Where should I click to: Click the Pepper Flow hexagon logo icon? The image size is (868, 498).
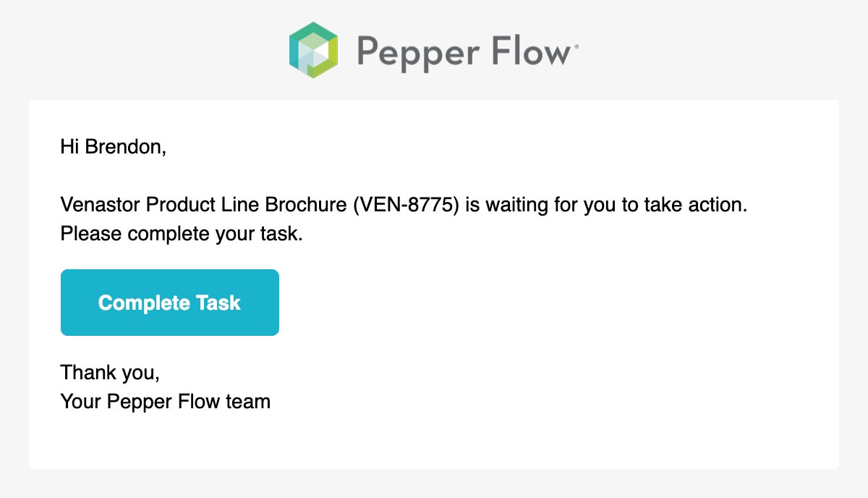click(313, 50)
